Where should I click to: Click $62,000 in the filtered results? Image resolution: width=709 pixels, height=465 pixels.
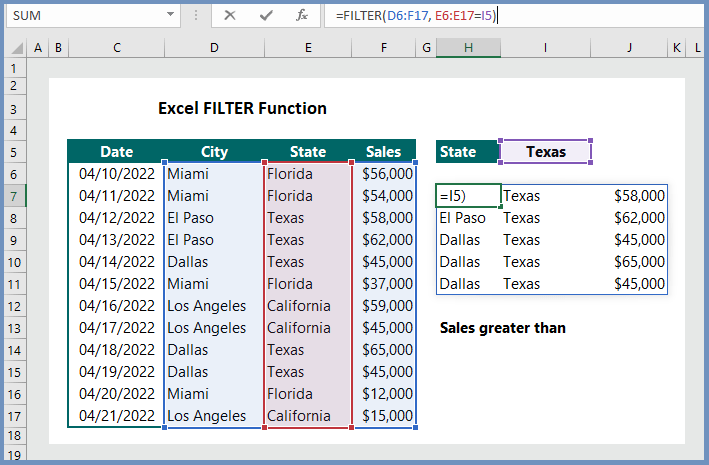629,218
